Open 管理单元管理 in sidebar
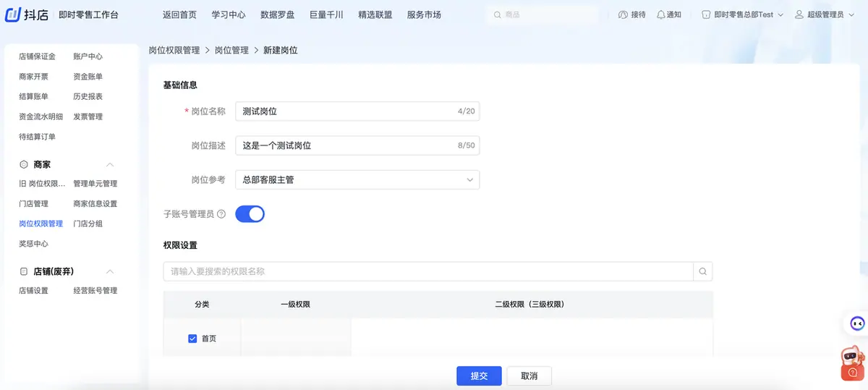The image size is (868, 390). pyautogui.click(x=95, y=184)
